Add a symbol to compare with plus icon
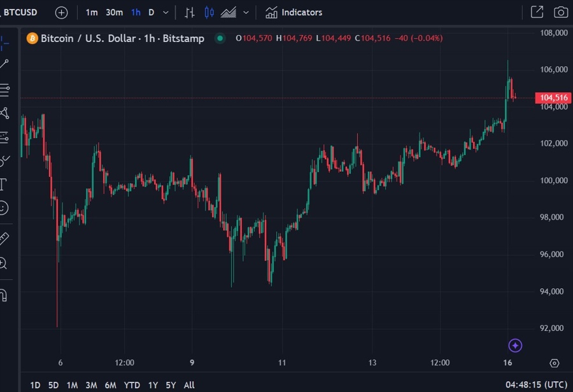Viewport: 573px width, 392px height. 61,13
